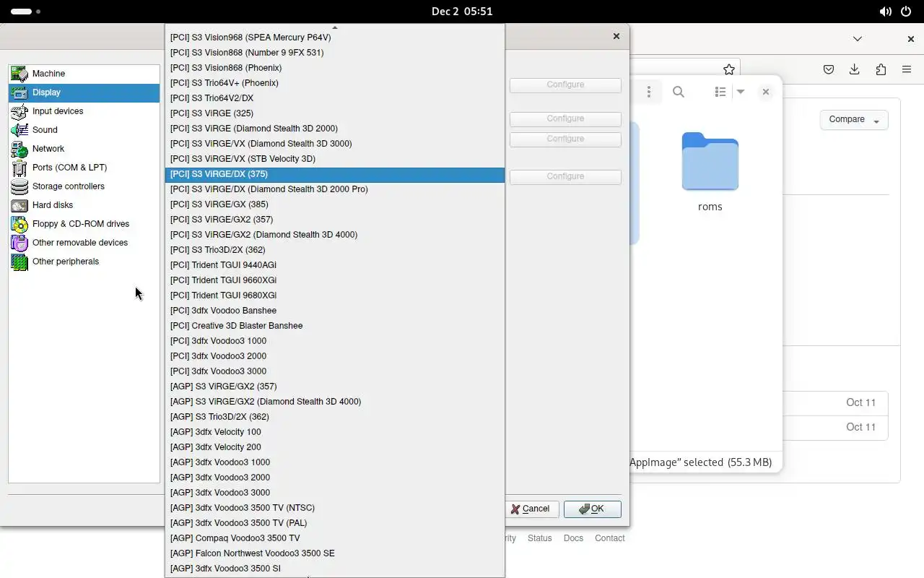Open the volume icon in the top bar
This screenshot has height=578, width=924.
coord(885,12)
